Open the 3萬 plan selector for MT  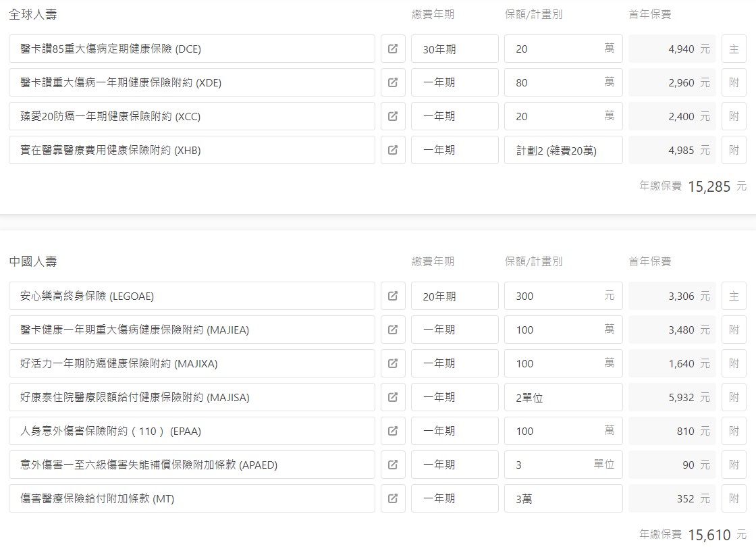click(564, 498)
